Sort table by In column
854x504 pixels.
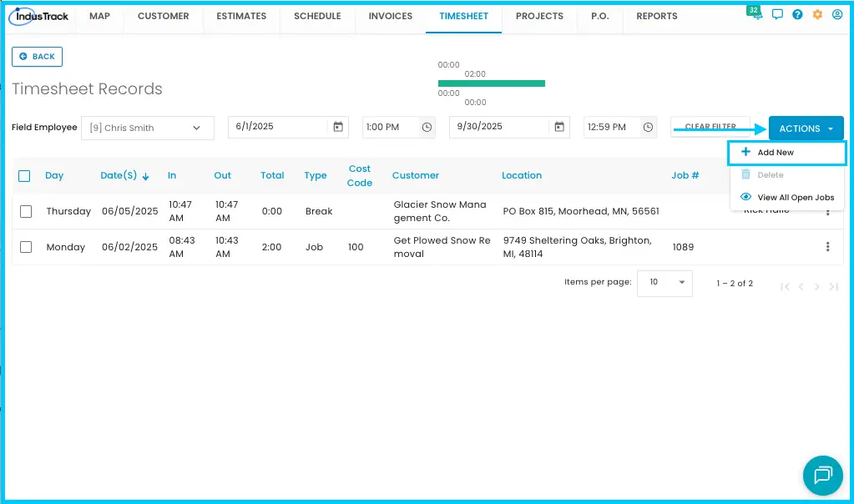tap(172, 175)
